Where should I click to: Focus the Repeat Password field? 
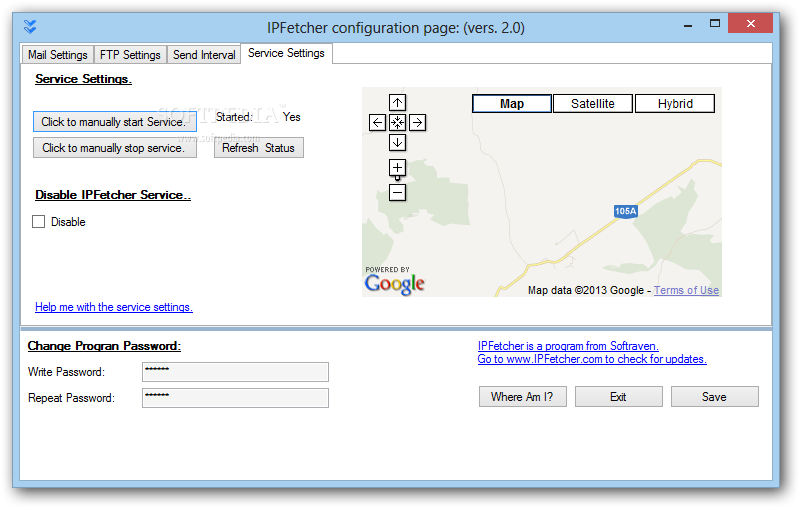coord(235,398)
